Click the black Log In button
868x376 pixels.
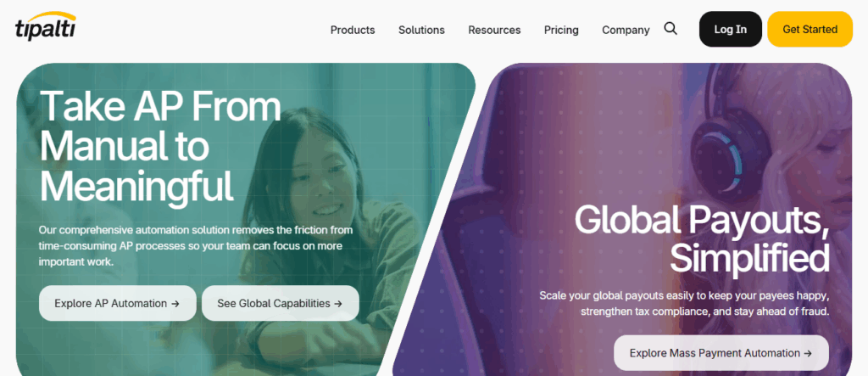click(730, 30)
